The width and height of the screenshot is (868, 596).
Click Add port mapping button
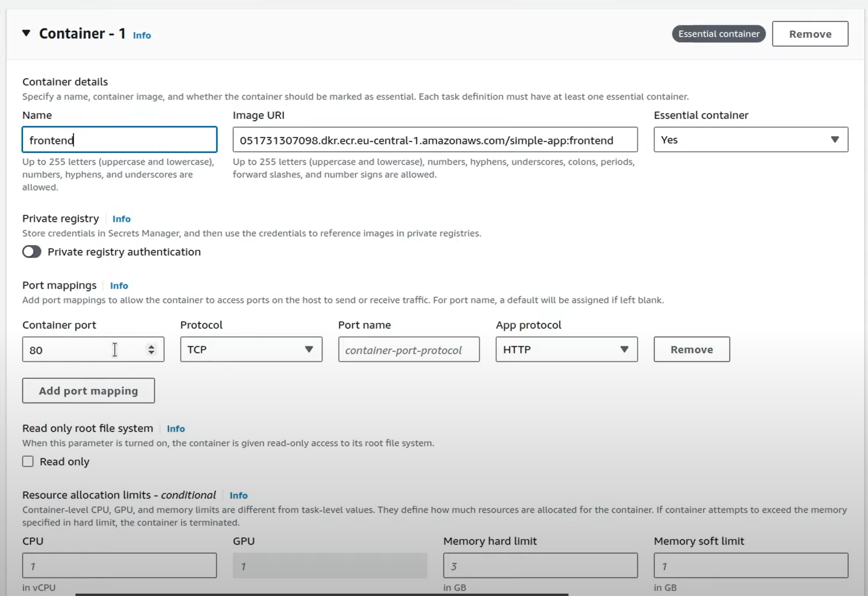88,391
